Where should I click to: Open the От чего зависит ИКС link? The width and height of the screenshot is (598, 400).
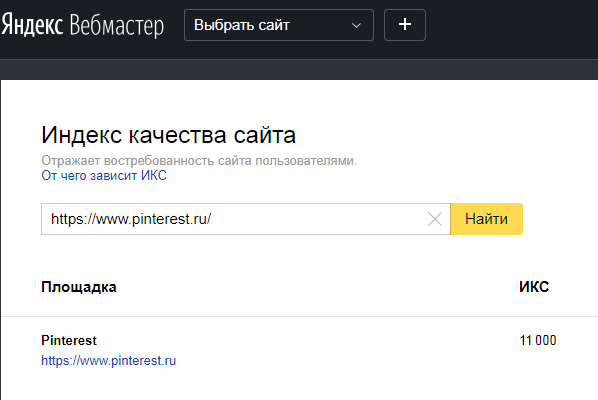(104, 175)
